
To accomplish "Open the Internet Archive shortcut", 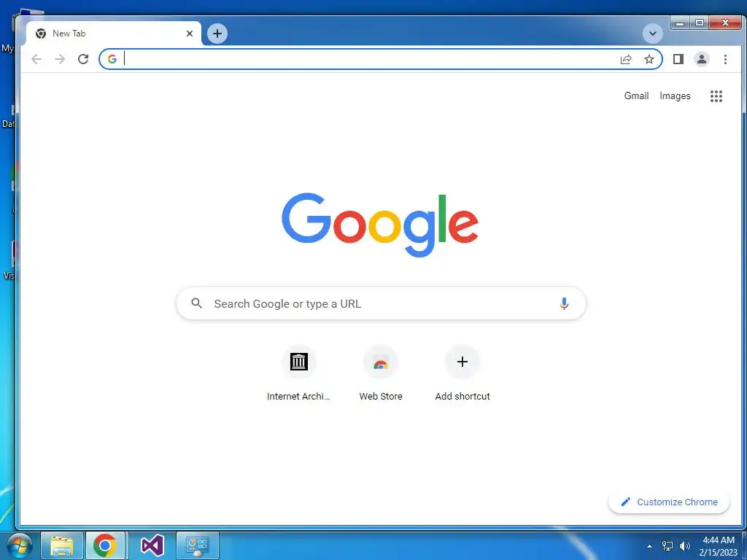I will [298, 374].
